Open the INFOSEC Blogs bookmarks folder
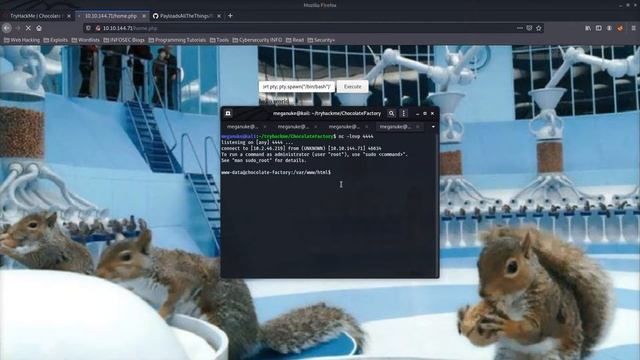 tap(124, 40)
